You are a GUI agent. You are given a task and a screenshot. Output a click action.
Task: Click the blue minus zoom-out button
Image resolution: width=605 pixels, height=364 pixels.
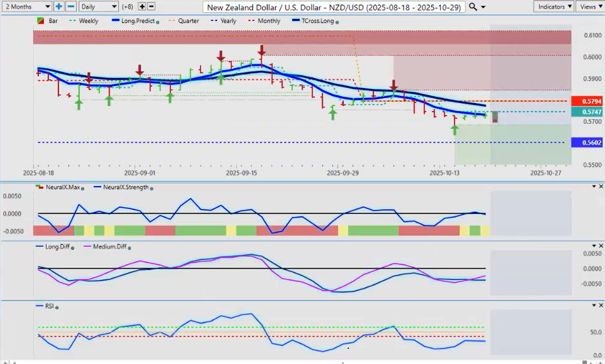point(71,6)
